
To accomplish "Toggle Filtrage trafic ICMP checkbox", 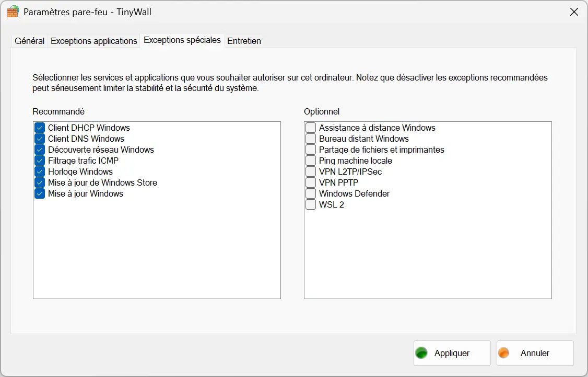I will (40, 161).
